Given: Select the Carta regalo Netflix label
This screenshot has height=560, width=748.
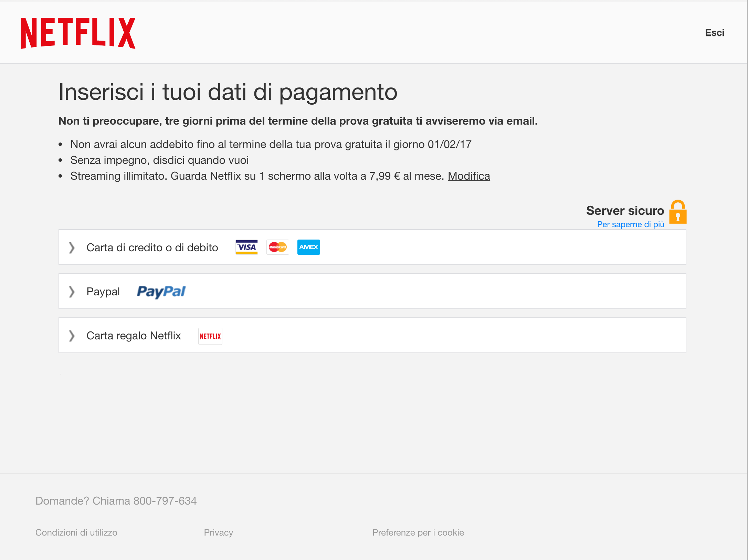Looking at the screenshot, I should 134,336.
